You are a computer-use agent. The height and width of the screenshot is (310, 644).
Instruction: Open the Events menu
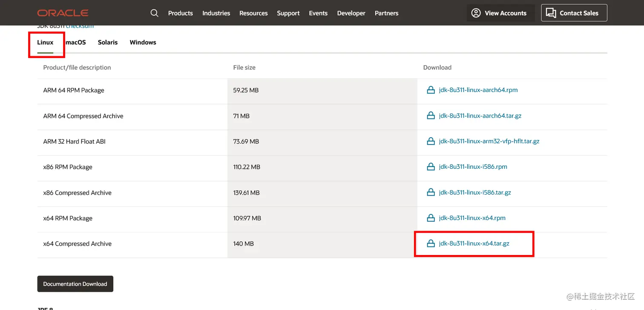tap(318, 13)
